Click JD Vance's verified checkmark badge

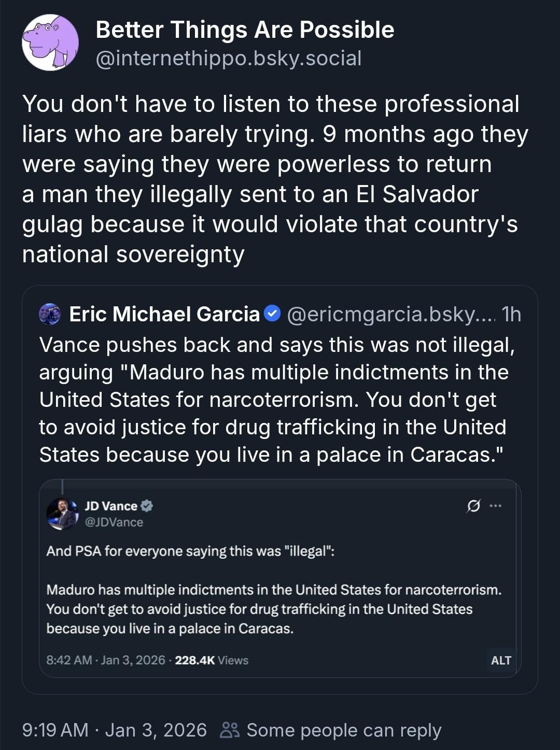point(147,506)
